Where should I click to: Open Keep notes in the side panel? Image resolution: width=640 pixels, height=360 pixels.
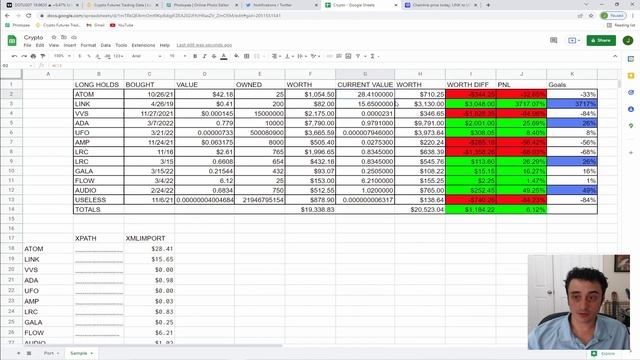631,76
